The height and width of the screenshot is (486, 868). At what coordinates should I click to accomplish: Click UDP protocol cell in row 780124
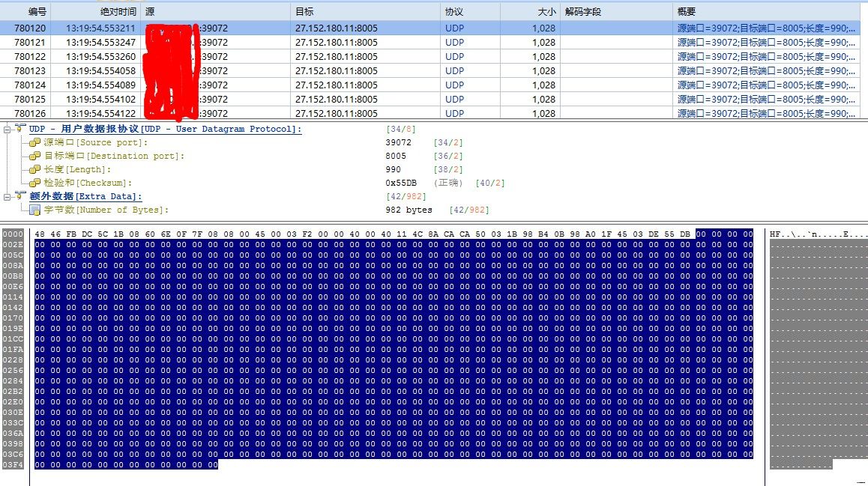click(x=454, y=85)
